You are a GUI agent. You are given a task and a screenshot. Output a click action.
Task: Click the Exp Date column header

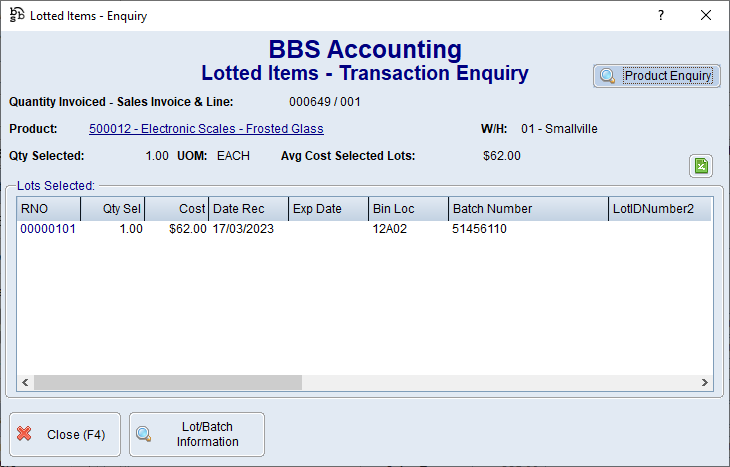(x=328, y=209)
